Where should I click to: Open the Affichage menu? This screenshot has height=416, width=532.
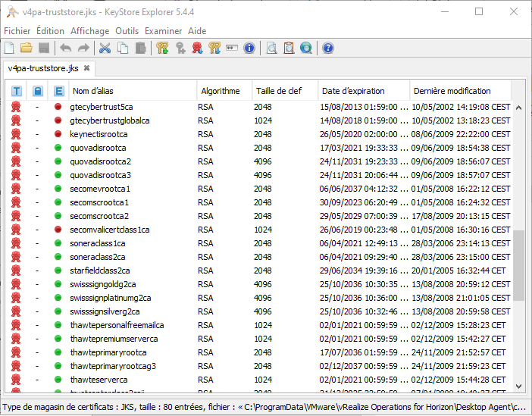coord(90,31)
